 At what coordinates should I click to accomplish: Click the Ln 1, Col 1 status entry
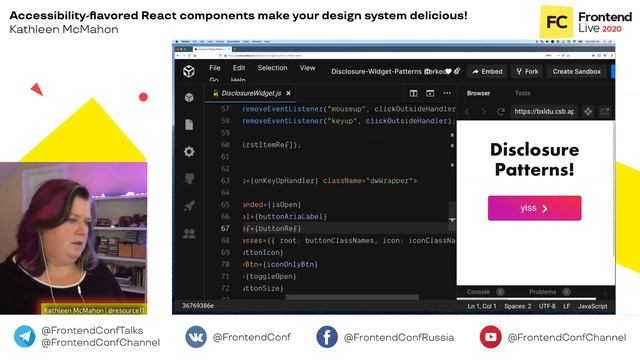click(x=482, y=306)
